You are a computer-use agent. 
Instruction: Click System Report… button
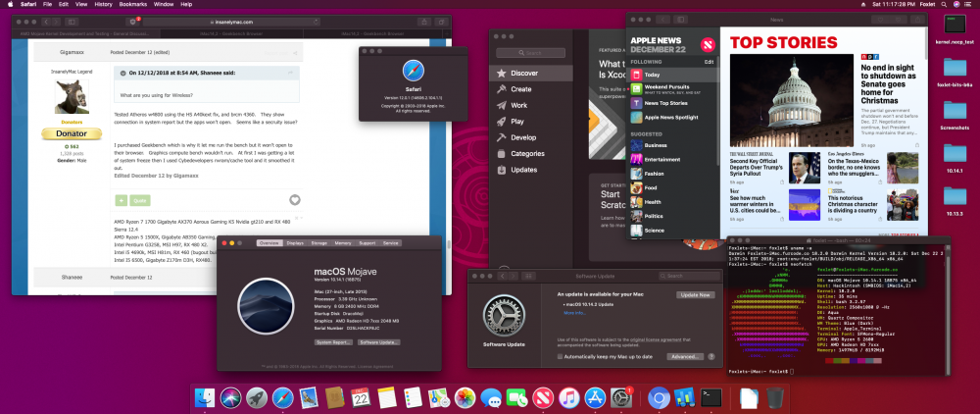click(x=332, y=342)
